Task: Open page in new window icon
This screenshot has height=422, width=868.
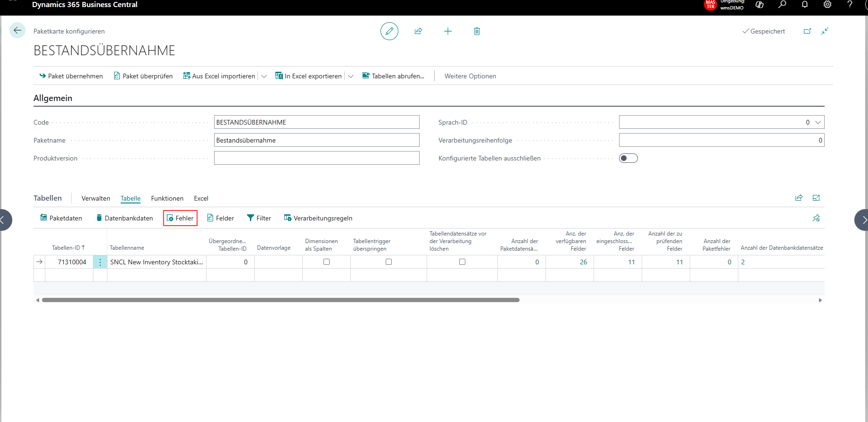Action: click(807, 31)
